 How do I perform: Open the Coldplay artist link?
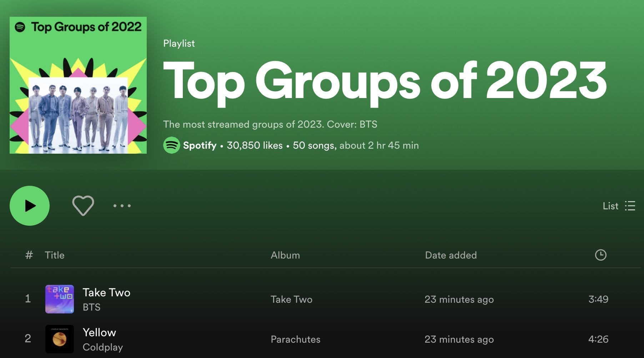tap(103, 347)
